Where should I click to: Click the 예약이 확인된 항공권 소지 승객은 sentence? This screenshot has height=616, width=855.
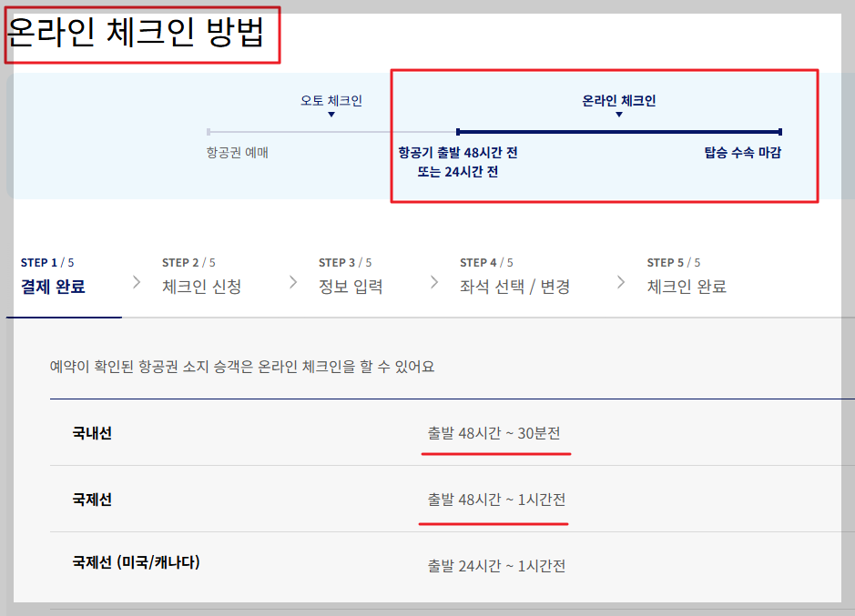coord(242,367)
